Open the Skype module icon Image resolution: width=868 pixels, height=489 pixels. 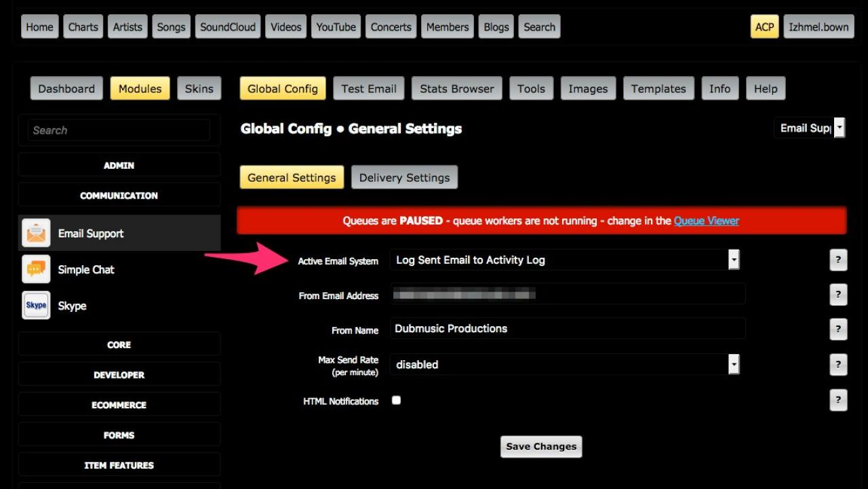tap(36, 305)
